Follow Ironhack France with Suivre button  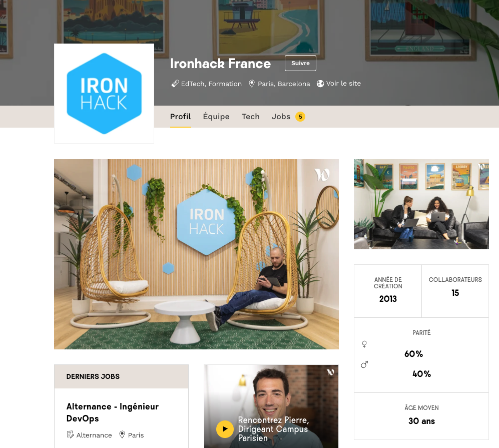[x=300, y=63]
